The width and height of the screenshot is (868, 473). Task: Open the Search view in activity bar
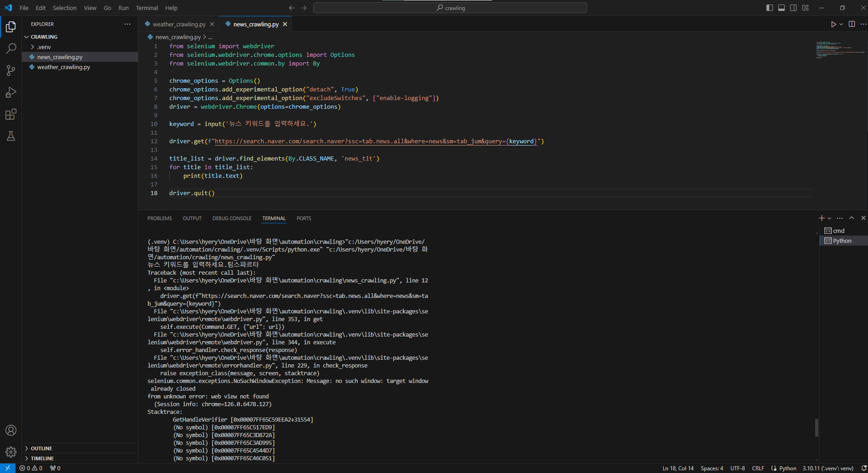11,48
